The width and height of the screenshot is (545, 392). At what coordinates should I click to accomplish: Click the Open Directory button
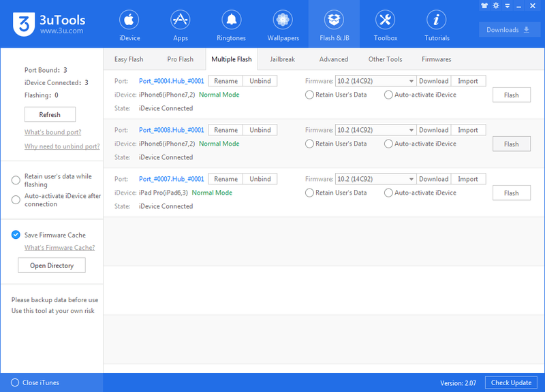click(52, 265)
